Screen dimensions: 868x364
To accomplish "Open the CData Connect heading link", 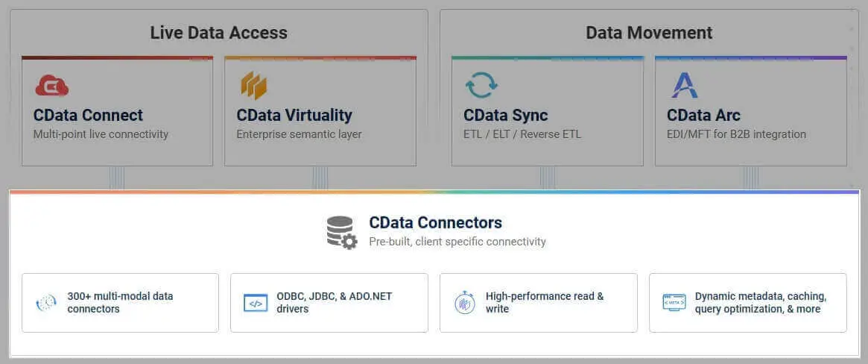I will pyautogui.click(x=88, y=116).
